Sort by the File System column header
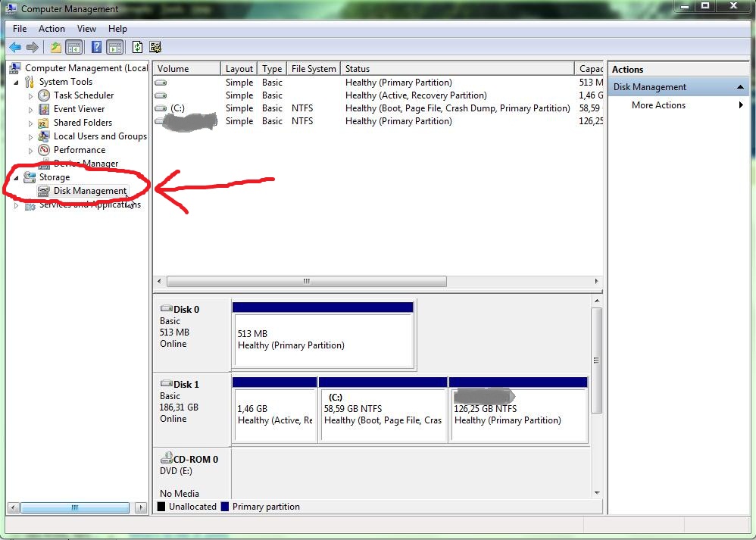The width and height of the screenshot is (756, 540). tap(314, 68)
